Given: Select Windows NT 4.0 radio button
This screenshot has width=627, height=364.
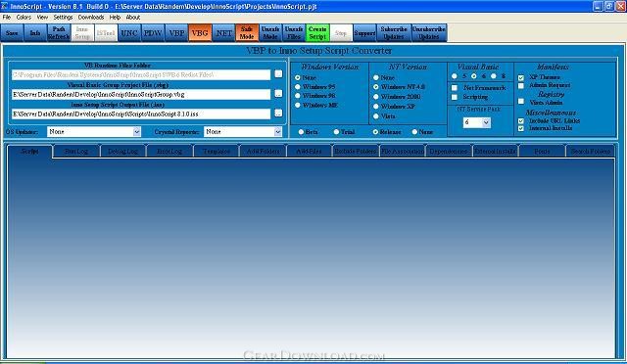Looking at the screenshot, I should (x=376, y=87).
